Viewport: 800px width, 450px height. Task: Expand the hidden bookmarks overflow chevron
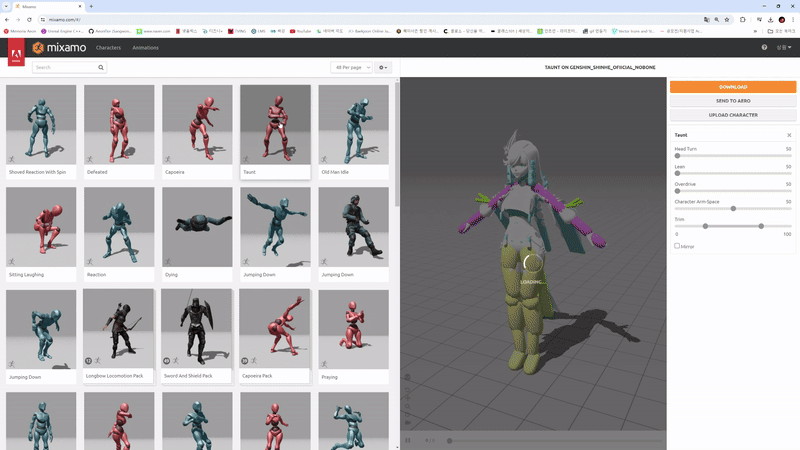(x=756, y=31)
